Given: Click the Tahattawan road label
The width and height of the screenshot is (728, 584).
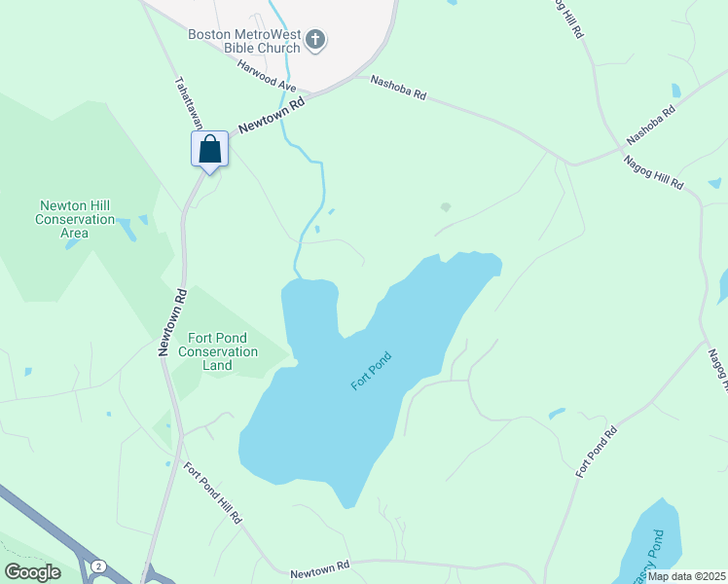Looking at the screenshot, I should click(x=189, y=103).
